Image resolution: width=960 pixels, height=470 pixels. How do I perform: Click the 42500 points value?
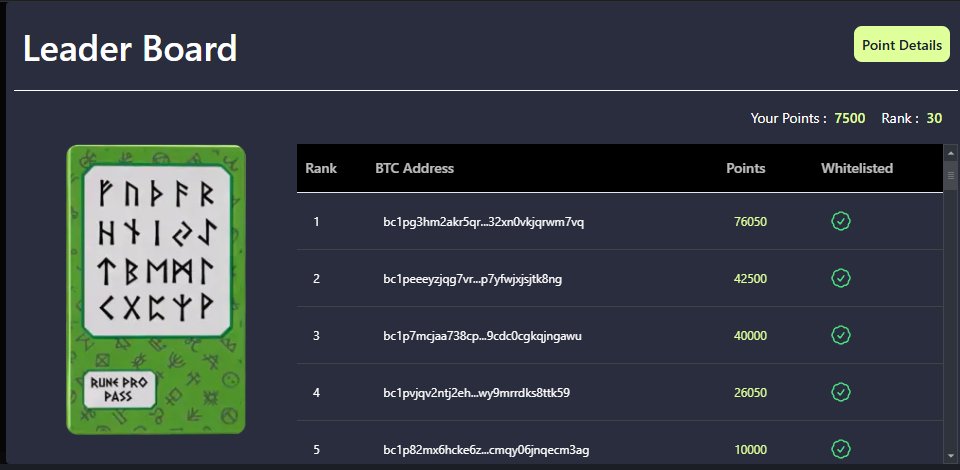(x=750, y=279)
